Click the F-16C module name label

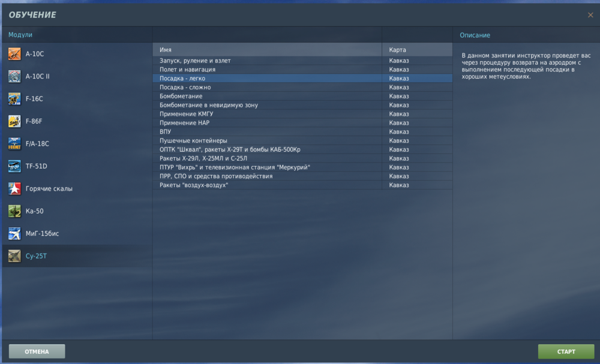point(34,99)
